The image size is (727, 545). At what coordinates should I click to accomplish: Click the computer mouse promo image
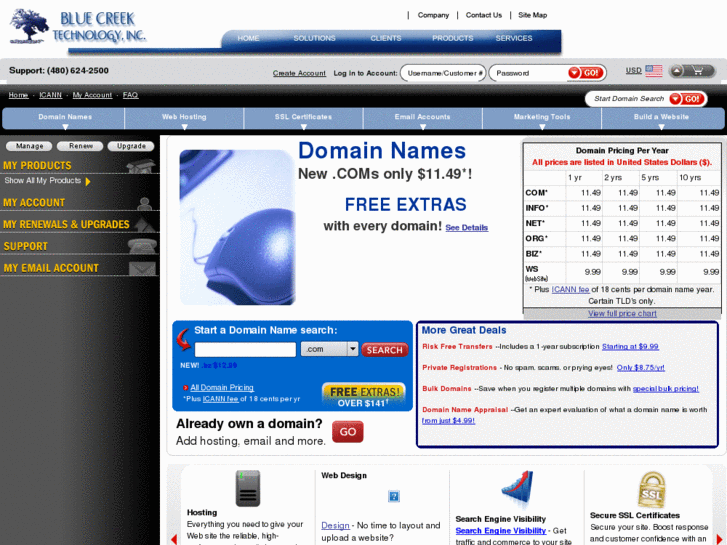pos(237,227)
